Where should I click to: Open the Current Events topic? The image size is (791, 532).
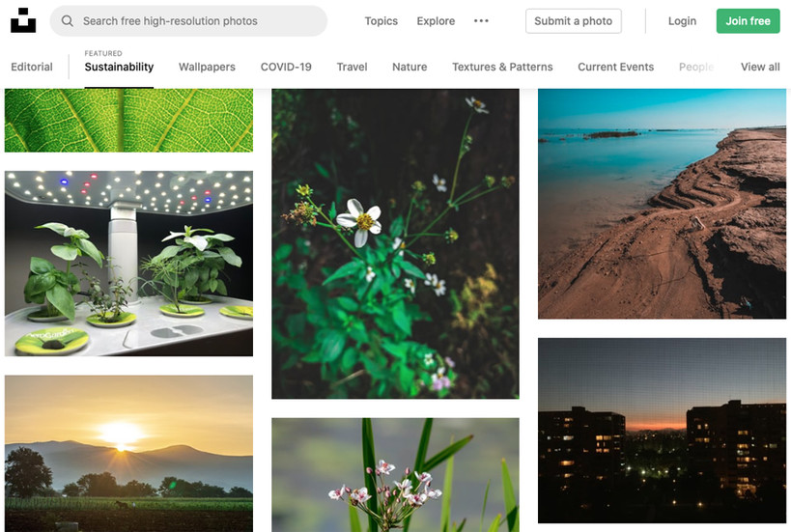[x=615, y=67]
